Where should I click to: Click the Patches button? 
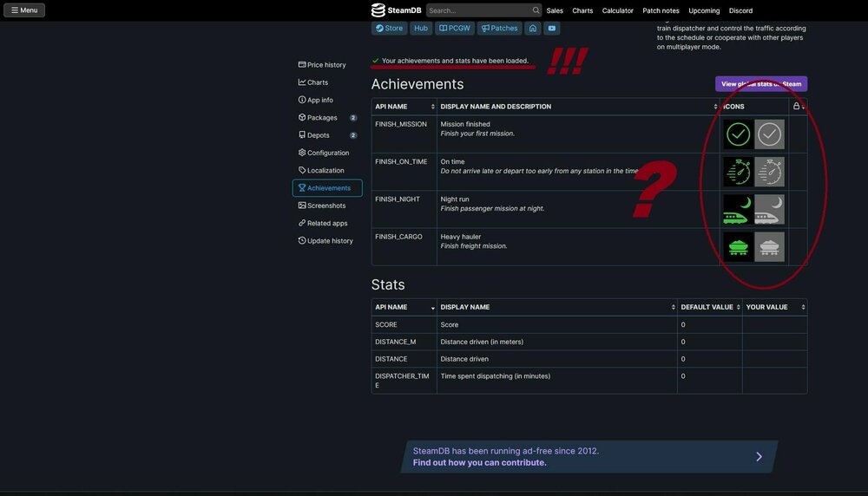click(499, 29)
